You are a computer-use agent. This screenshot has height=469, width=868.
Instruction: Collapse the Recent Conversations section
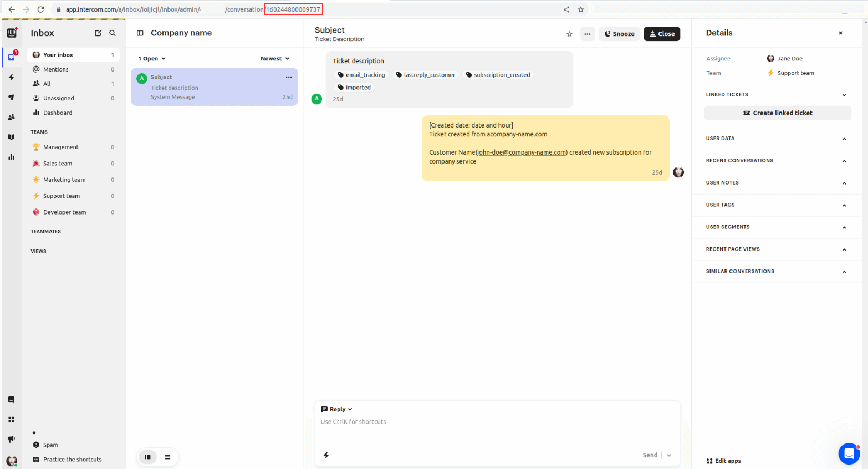[x=844, y=161]
